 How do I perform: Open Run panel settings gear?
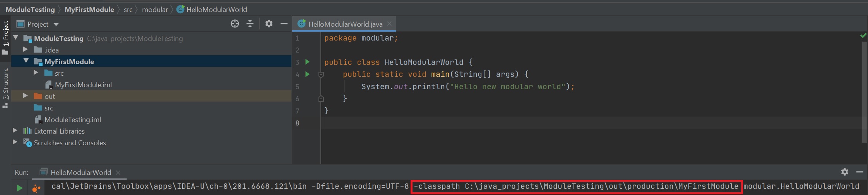844,172
